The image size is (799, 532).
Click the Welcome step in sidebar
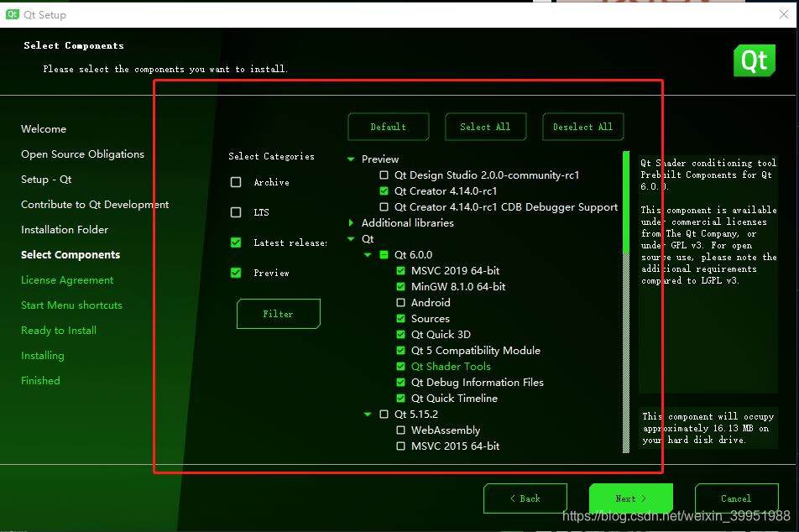pos(44,129)
